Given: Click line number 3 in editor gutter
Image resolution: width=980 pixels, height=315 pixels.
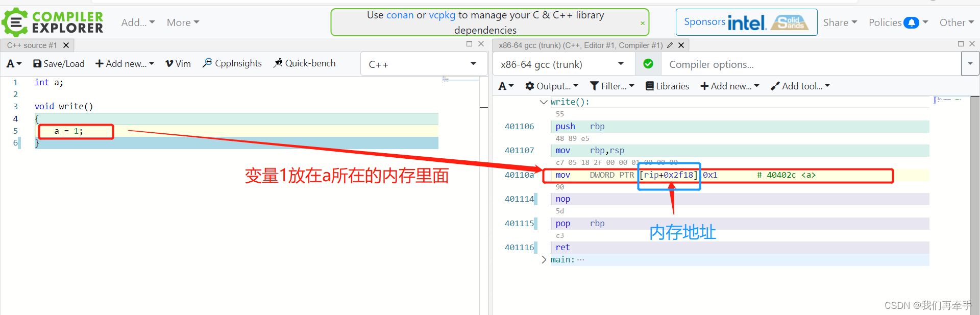Looking at the screenshot, I should [15, 106].
